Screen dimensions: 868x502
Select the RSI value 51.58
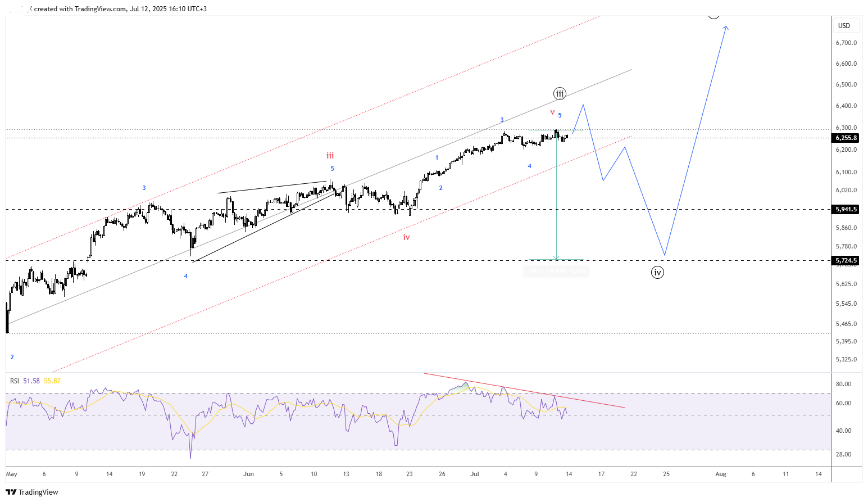point(31,381)
